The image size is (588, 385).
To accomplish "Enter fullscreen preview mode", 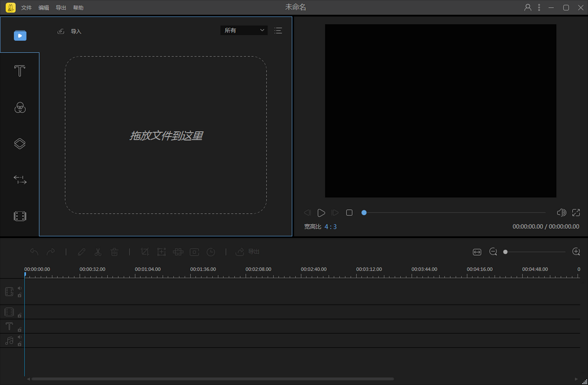I will click(576, 212).
